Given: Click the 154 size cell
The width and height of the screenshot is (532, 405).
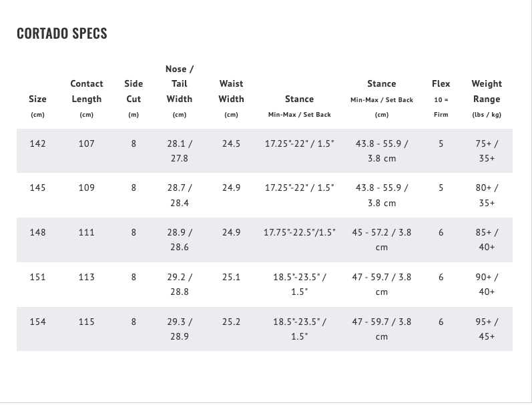Looking at the screenshot, I should pyautogui.click(x=37, y=322).
